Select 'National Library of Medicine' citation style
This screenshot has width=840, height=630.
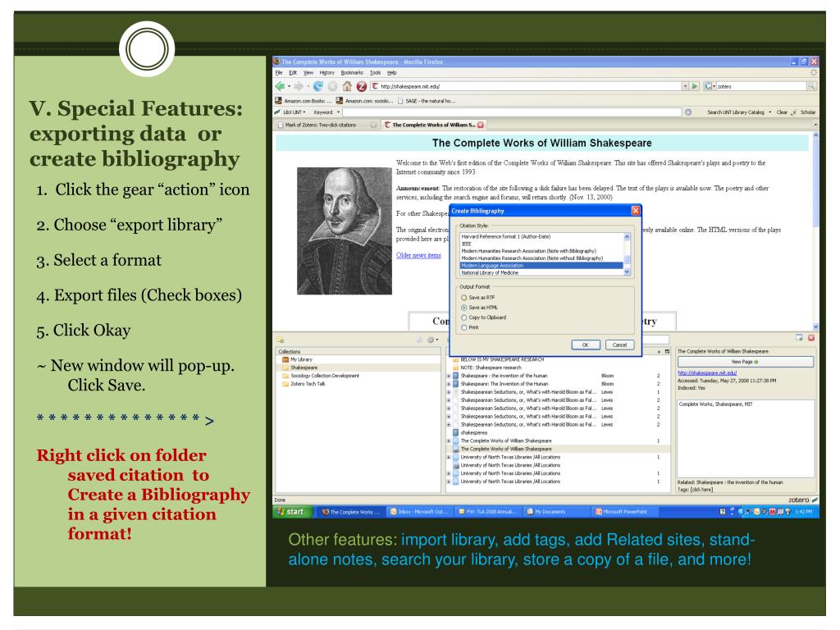(x=541, y=272)
